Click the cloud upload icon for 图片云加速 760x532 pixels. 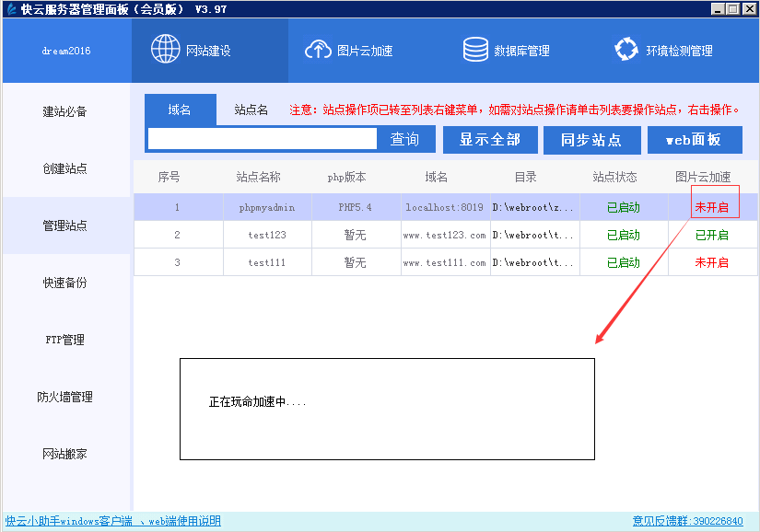318,50
